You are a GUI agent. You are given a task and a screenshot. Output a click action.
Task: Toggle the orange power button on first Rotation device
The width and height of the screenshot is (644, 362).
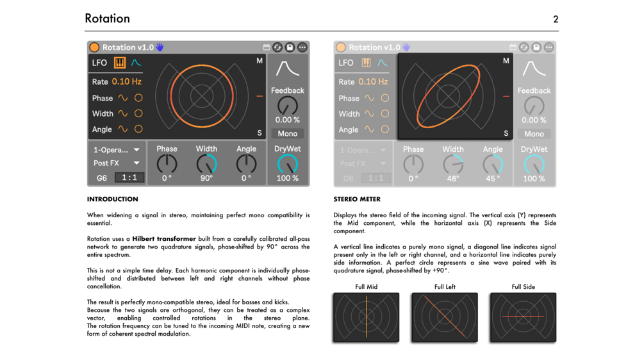94,47
